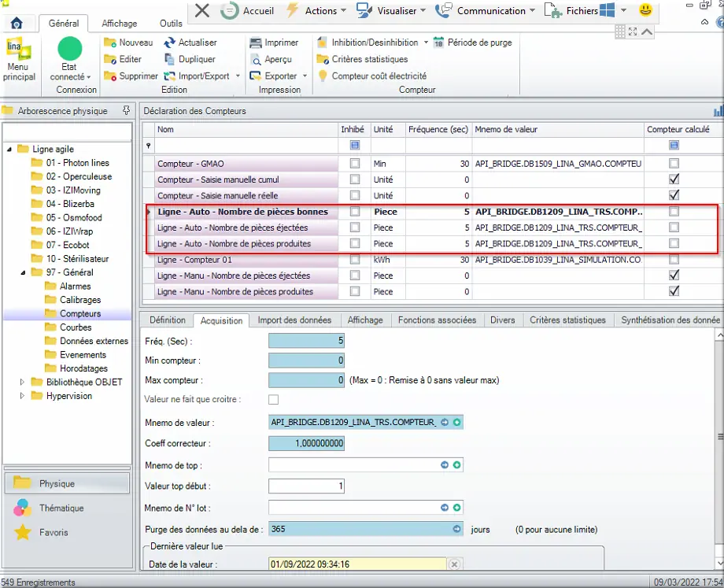Toggle Compteur calculé for Ligne - Manu - pièces éjectées
This screenshot has width=724, height=588.
tap(674, 275)
